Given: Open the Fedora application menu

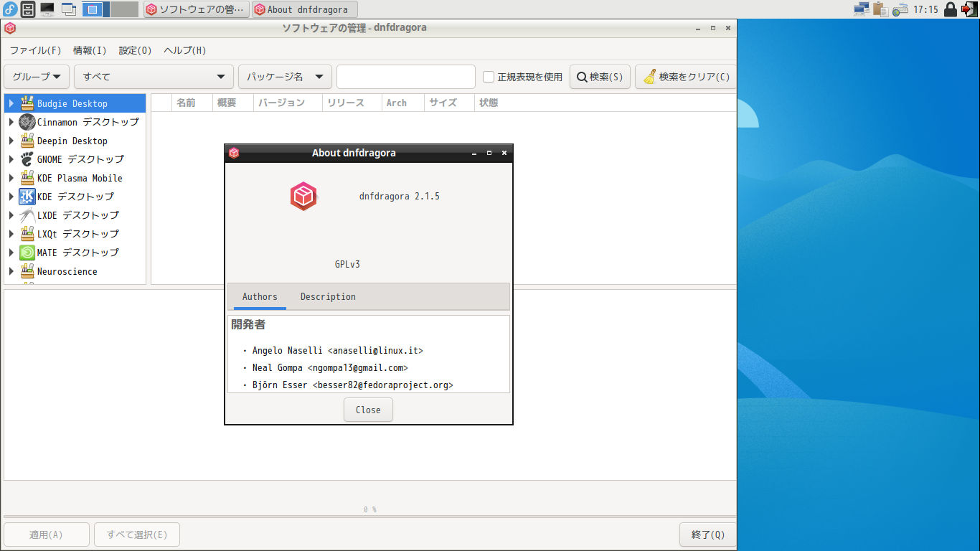Looking at the screenshot, I should (x=10, y=9).
